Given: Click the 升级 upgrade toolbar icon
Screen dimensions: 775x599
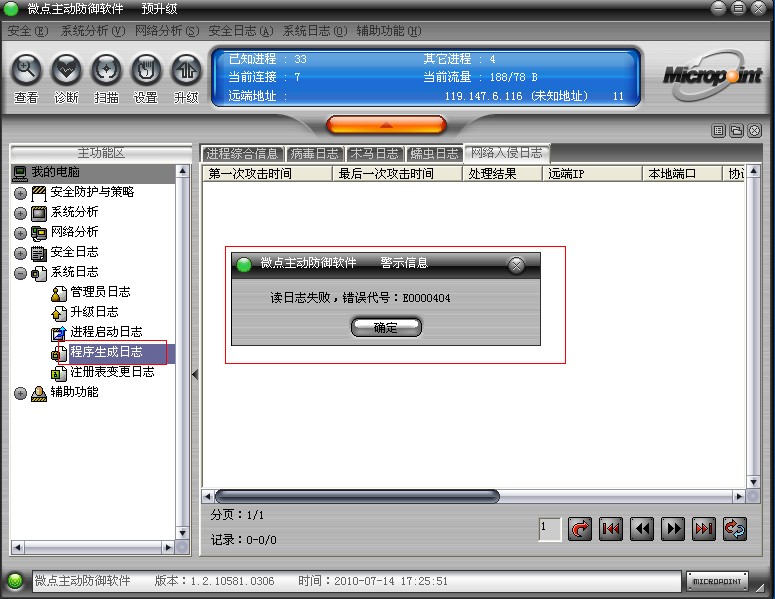Looking at the screenshot, I should coord(186,70).
